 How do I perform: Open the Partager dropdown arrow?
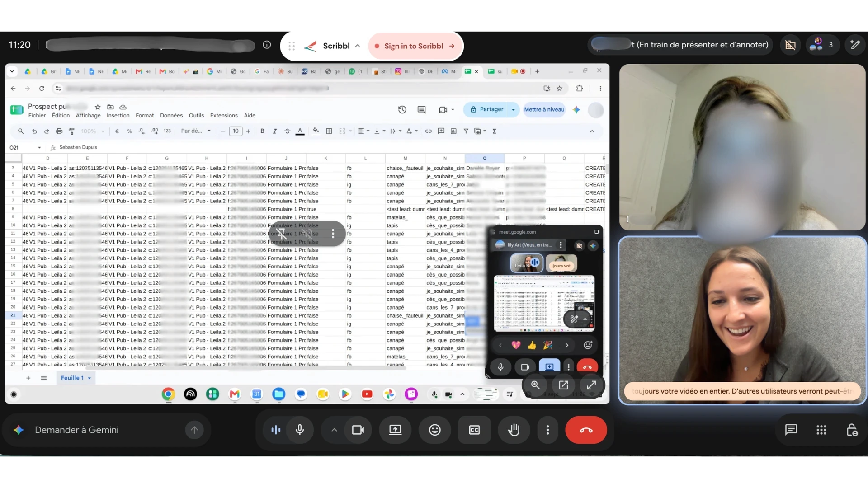[513, 110]
